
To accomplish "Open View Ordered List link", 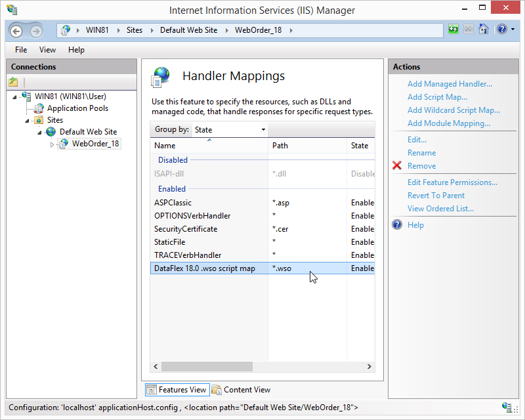I will 440,208.
